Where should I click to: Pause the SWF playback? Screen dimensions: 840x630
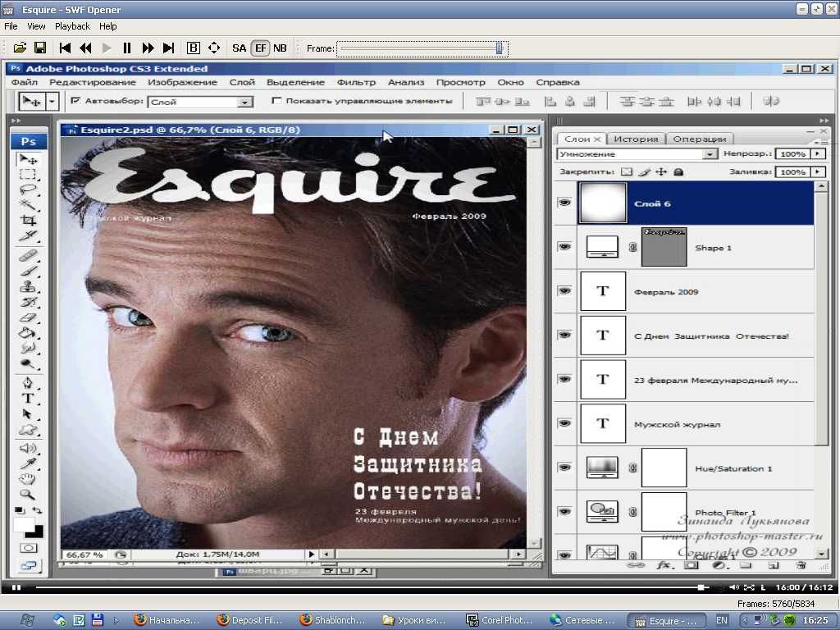(127, 48)
